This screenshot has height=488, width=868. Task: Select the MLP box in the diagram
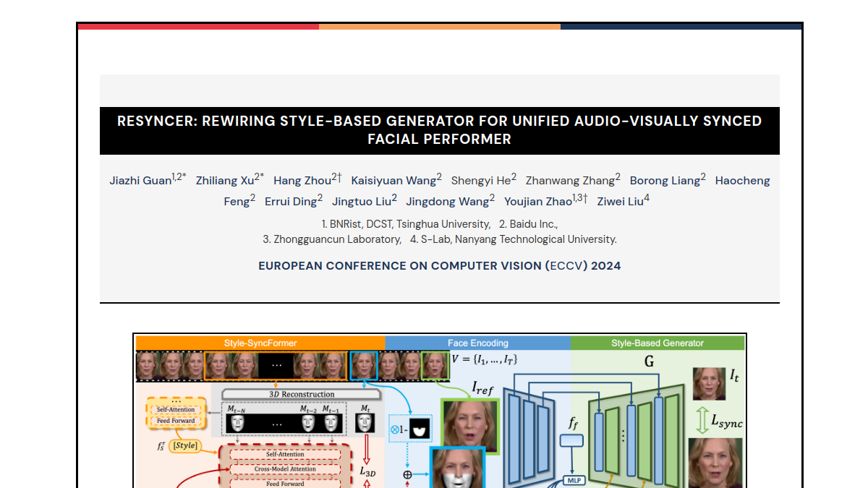(x=573, y=479)
